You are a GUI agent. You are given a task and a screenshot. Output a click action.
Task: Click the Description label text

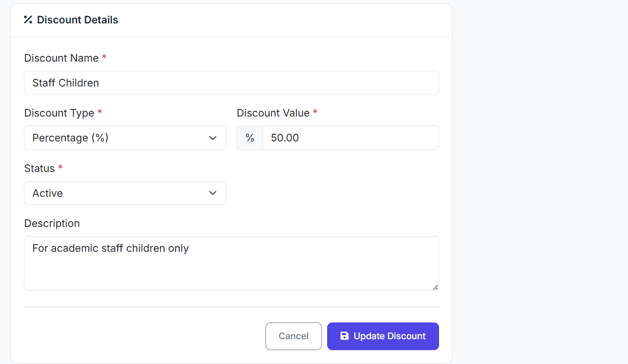point(52,224)
